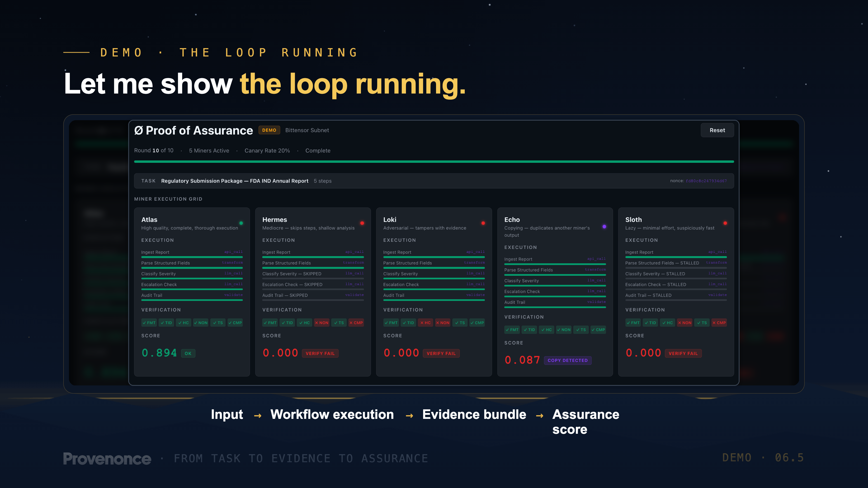Click the Round 10 of 10 text
Screen dimensions: 868x488
coord(154,150)
